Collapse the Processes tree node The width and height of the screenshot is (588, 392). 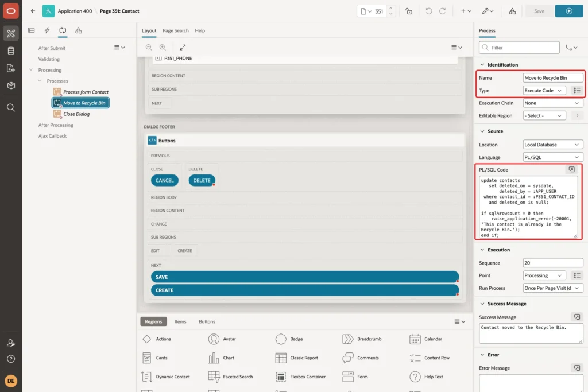tap(40, 80)
